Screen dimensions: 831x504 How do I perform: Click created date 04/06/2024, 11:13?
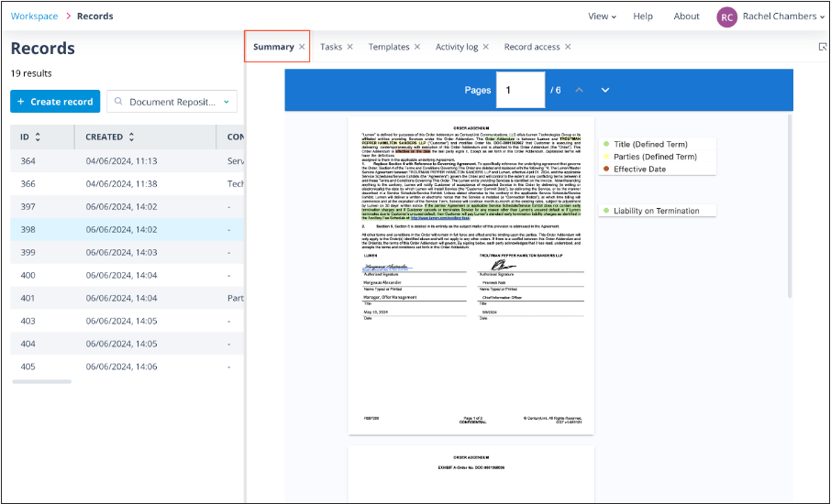pyautogui.click(x=121, y=161)
